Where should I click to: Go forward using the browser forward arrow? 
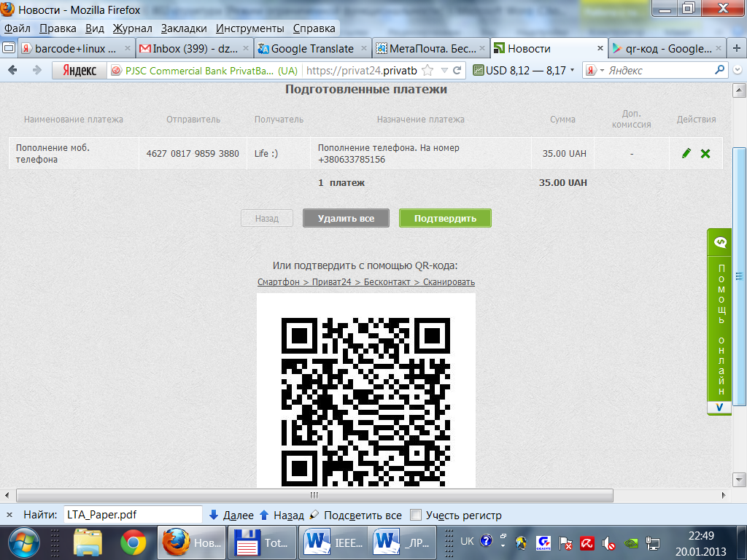click(x=36, y=71)
